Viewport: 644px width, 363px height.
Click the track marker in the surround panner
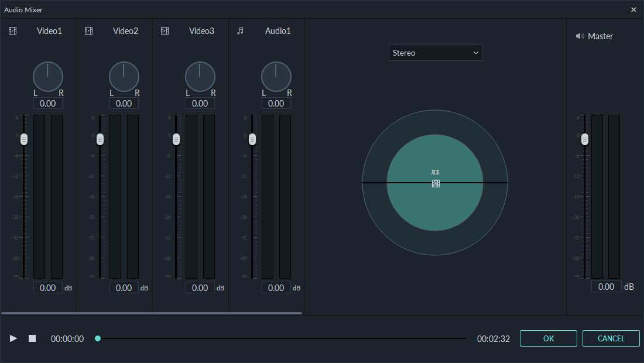[x=436, y=184]
